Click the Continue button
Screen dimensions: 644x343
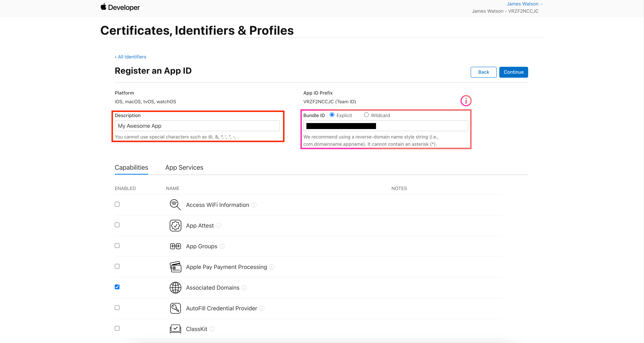click(513, 72)
